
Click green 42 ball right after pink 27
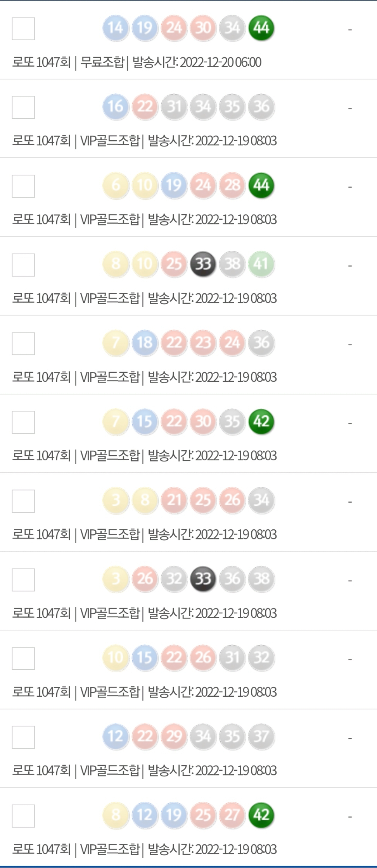(x=261, y=815)
